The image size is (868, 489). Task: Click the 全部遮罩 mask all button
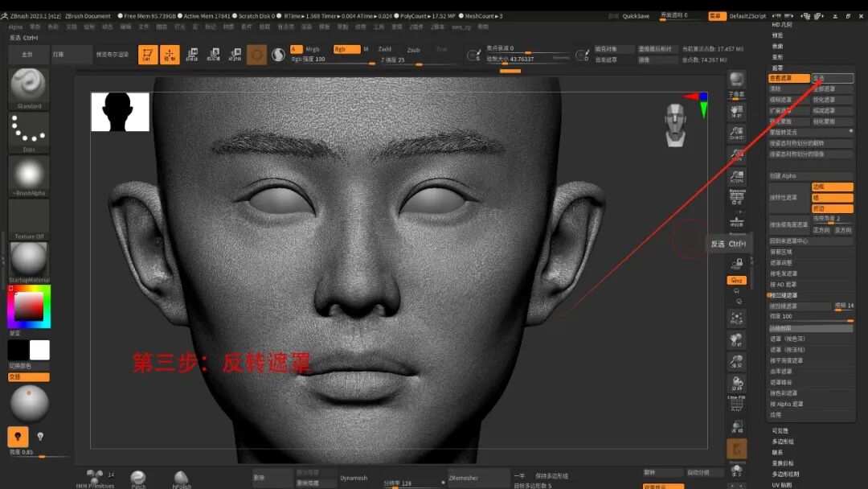833,88
